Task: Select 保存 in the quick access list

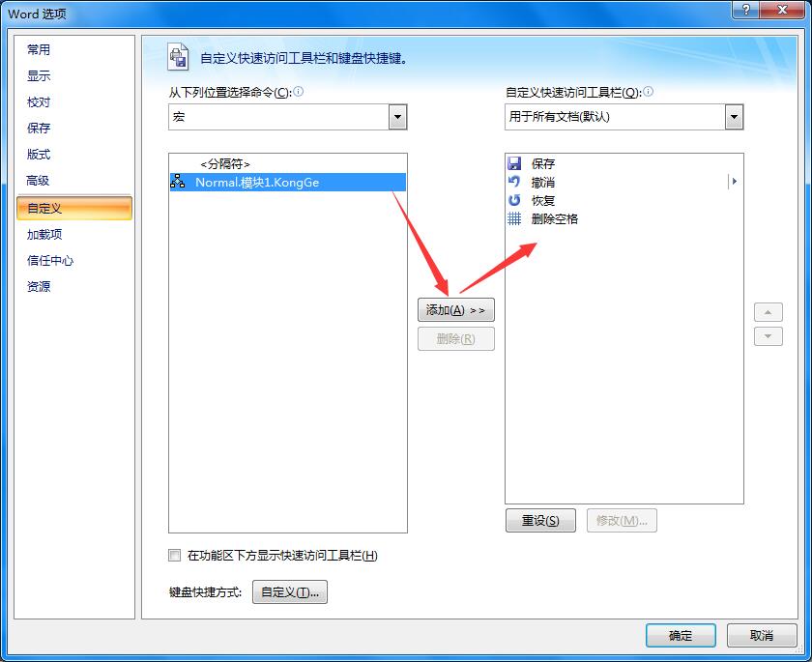Action: tap(624, 164)
